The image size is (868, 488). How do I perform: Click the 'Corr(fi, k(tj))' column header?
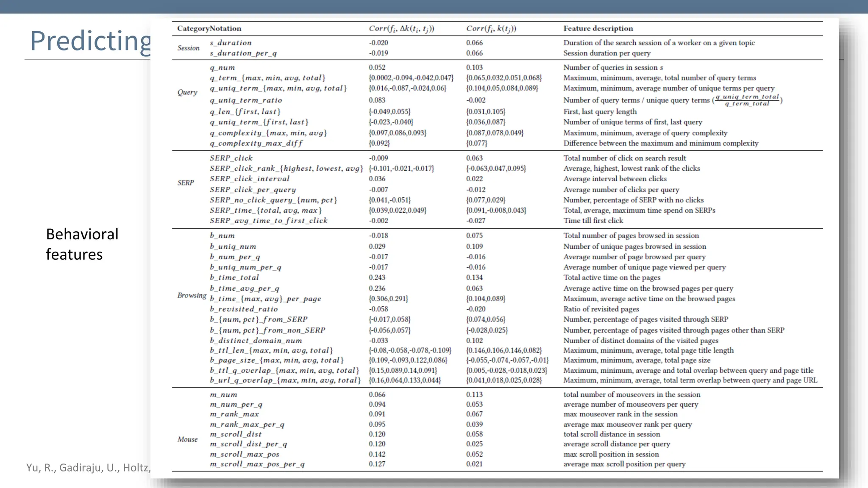(x=491, y=28)
